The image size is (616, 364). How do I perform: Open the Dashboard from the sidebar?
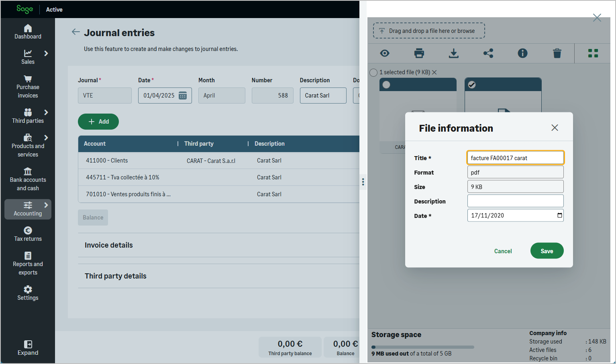[28, 32]
